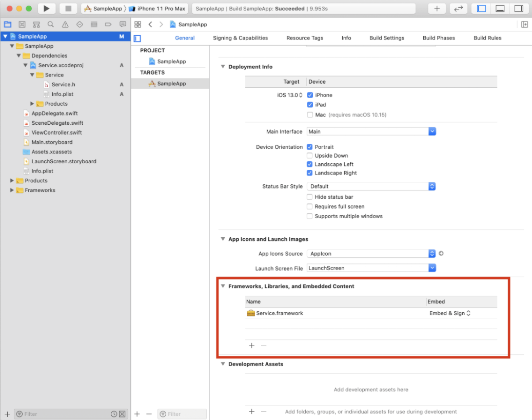The width and height of the screenshot is (532, 420).
Task: Collapse the Dependencies folder
Action: pyautogui.click(x=18, y=55)
